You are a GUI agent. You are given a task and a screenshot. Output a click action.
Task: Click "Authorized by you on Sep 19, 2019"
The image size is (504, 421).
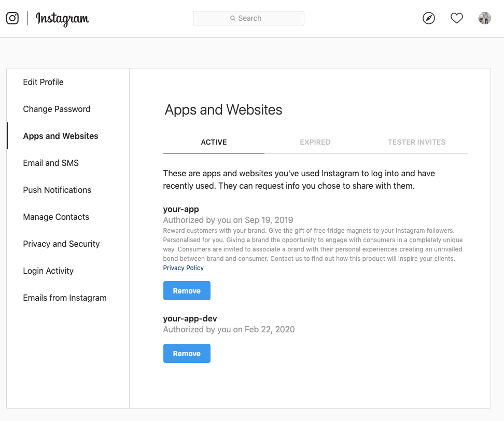(228, 220)
